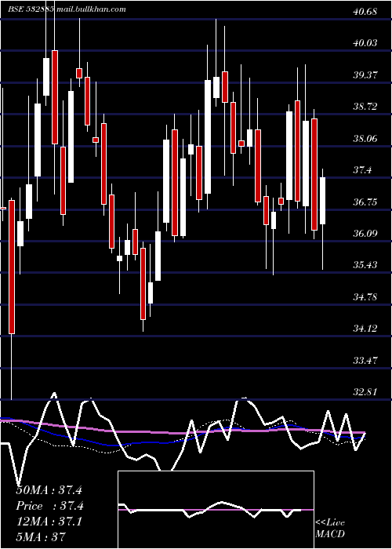Select the 5MA : 37 reading
Screen dimensions: 392x549
pos(41,536)
